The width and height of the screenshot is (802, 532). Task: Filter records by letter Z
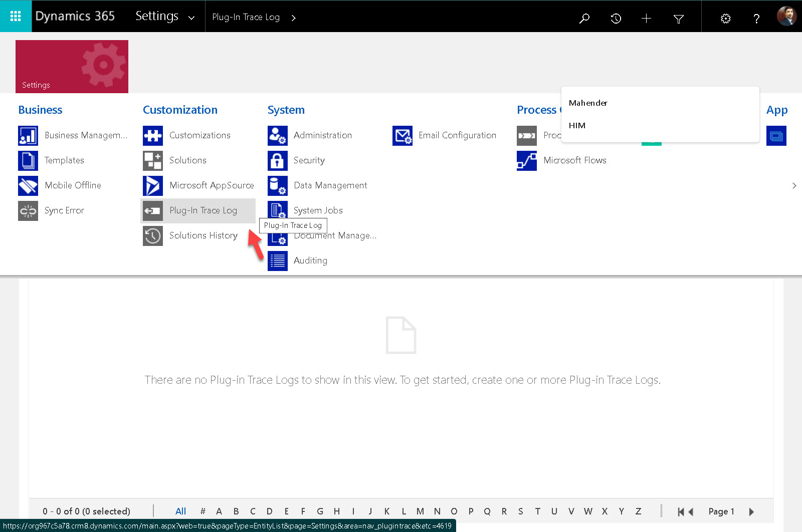click(x=638, y=511)
